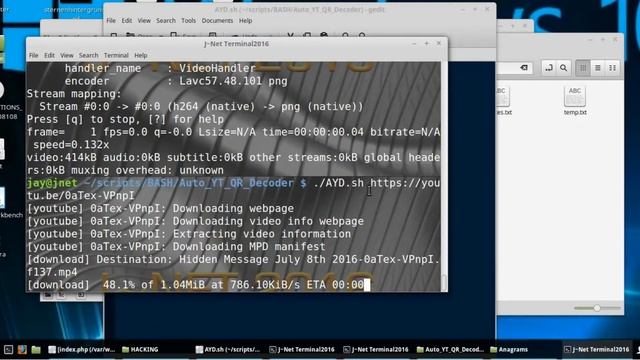640x360 pixels.
Task: Switch file manager to compact view
Action: coord(612,68)
